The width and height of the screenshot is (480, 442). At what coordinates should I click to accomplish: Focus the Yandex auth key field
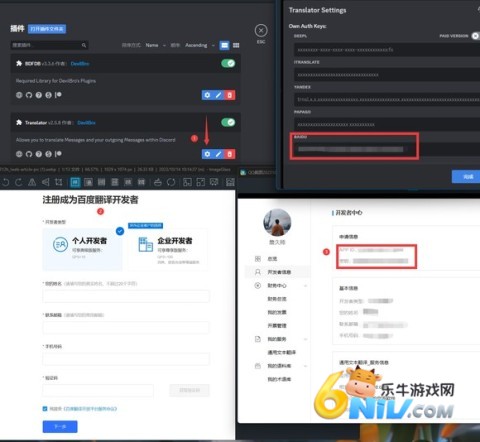click(387, 100)
